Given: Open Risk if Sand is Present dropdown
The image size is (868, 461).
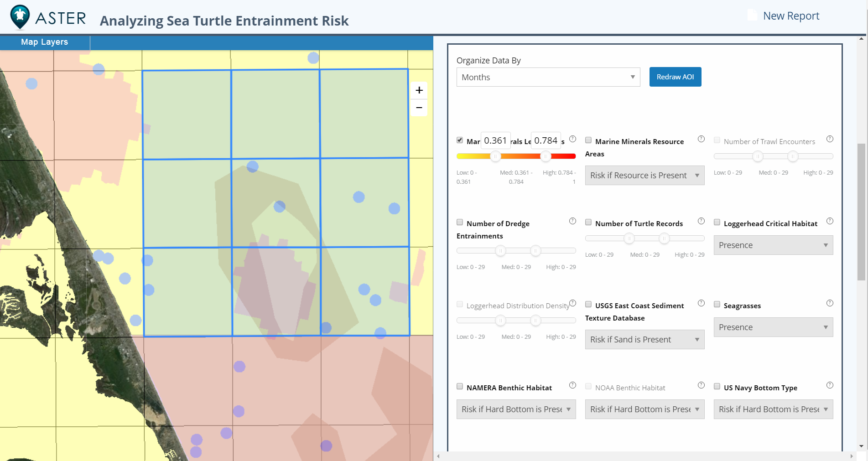Looking at the screenshot, I should (645, 340).
